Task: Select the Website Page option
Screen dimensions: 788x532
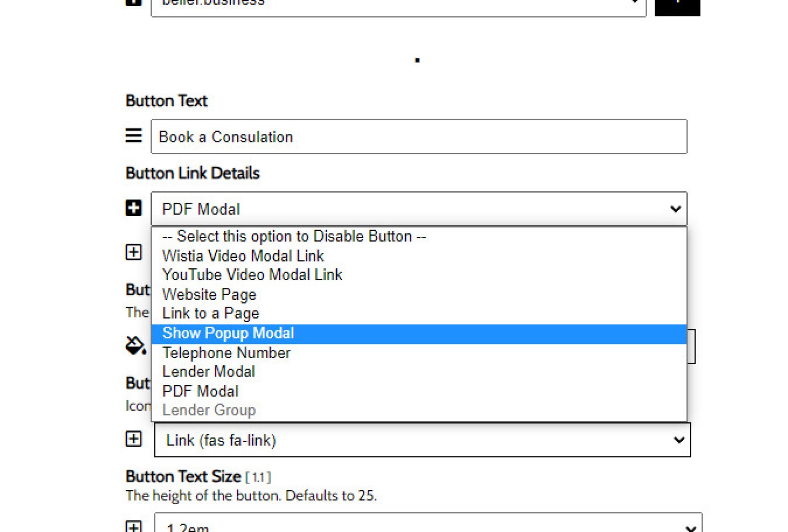Action: point(209,294)
